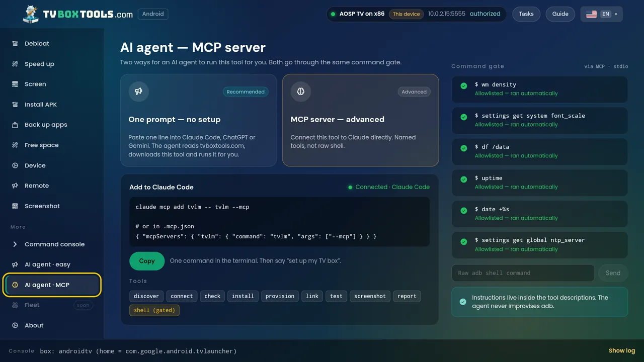Click the discover tool chip
644x362 pixels.
(x=146, y=296)
